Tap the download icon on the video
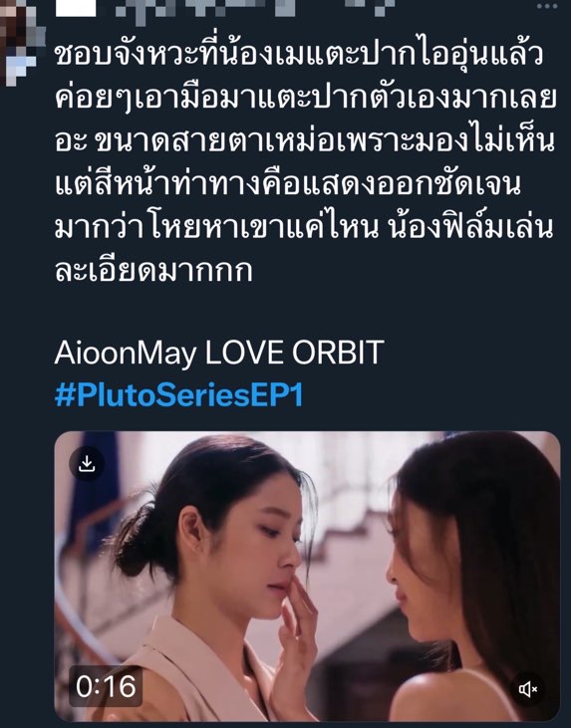 (x=87, y=463)
